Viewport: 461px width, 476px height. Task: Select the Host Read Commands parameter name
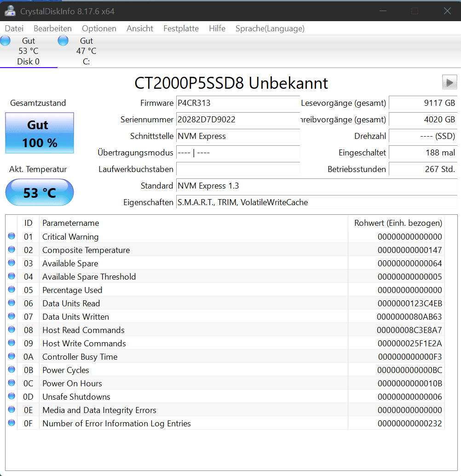[x=84, y=330]
